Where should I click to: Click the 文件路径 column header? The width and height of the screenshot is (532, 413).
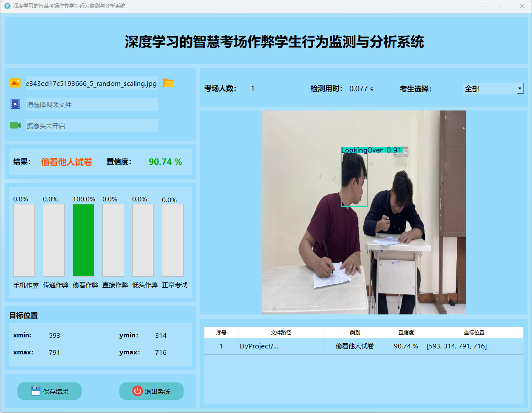(281, 332)
